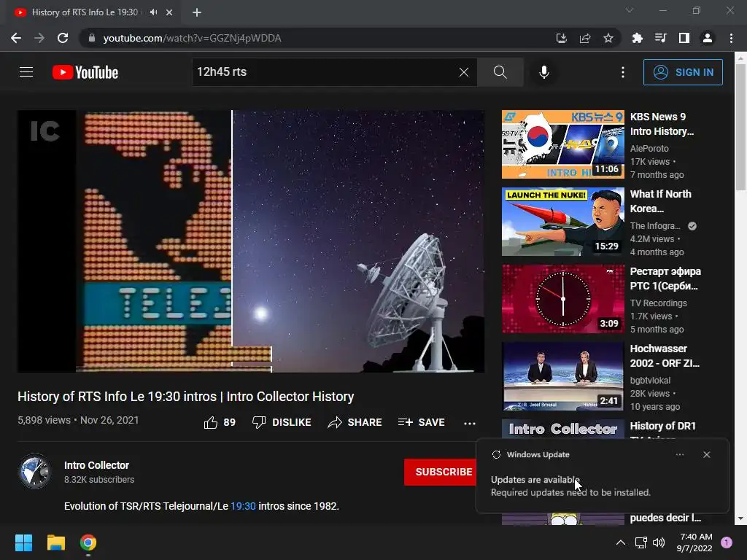The image size is (747, 560).
Task: Go to the YouTube home logo
Action: point(85,72)
